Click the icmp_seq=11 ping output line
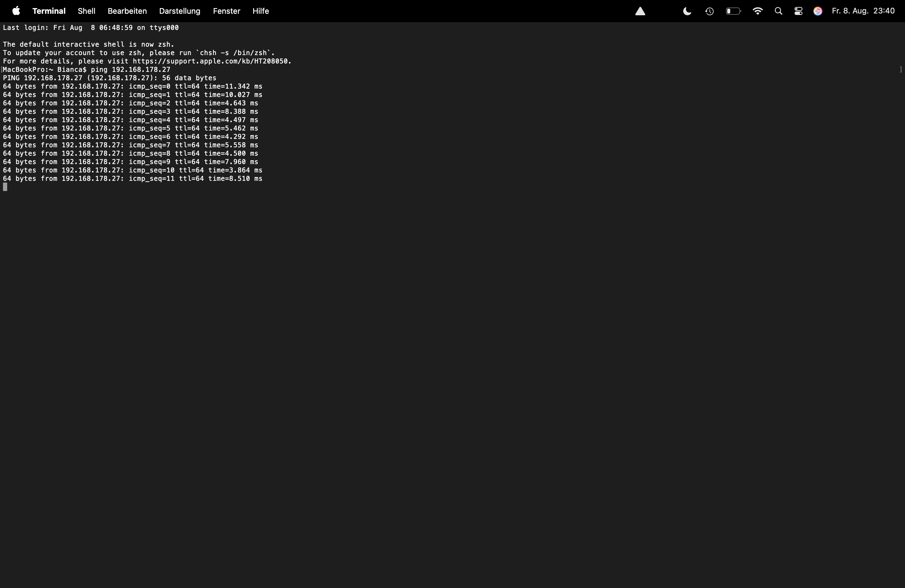The height and width of the screenshot is (588, 905). [132, 178]
